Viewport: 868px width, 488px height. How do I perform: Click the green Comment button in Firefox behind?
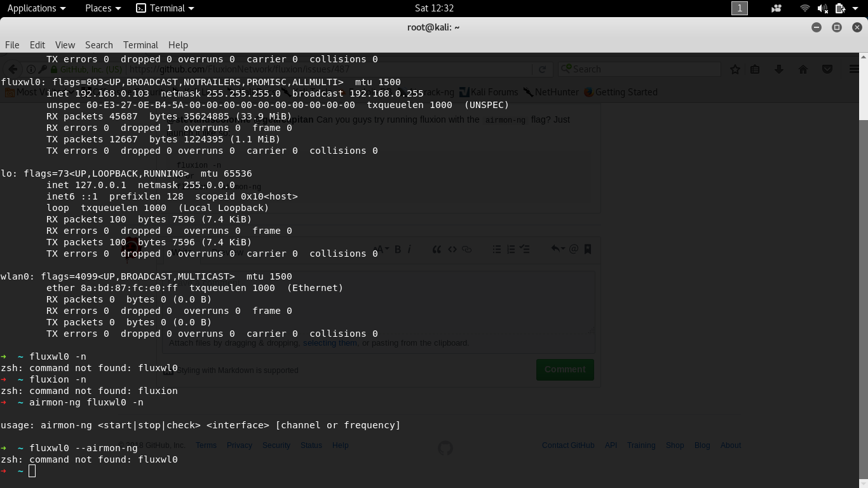click(565, 369)
